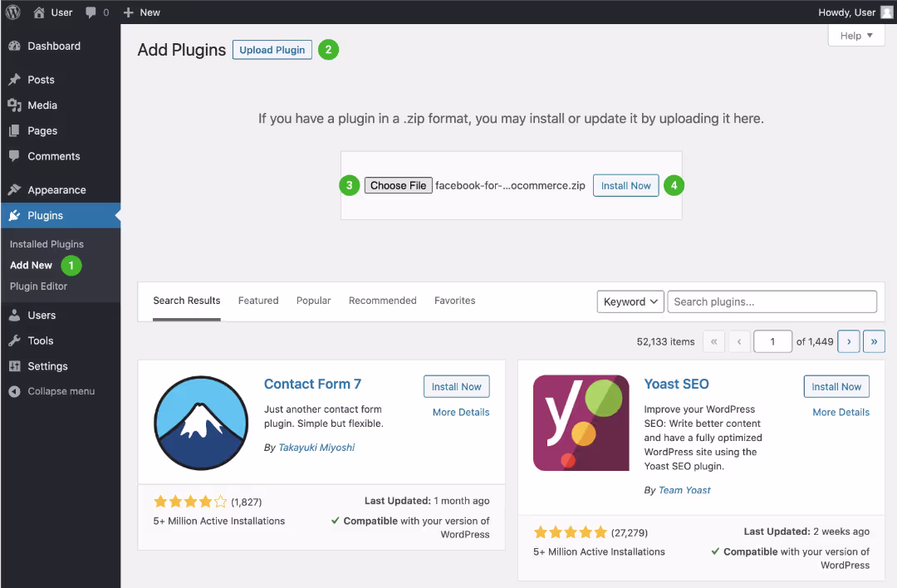
Task: Open the user avatar icon
Action: [x=886, y=12]
